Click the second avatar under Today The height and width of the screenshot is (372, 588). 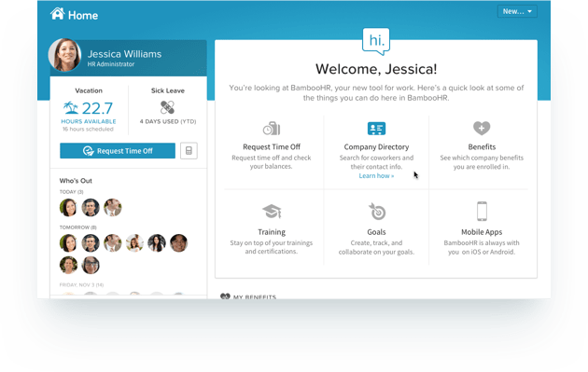click(x=91, y=208)
